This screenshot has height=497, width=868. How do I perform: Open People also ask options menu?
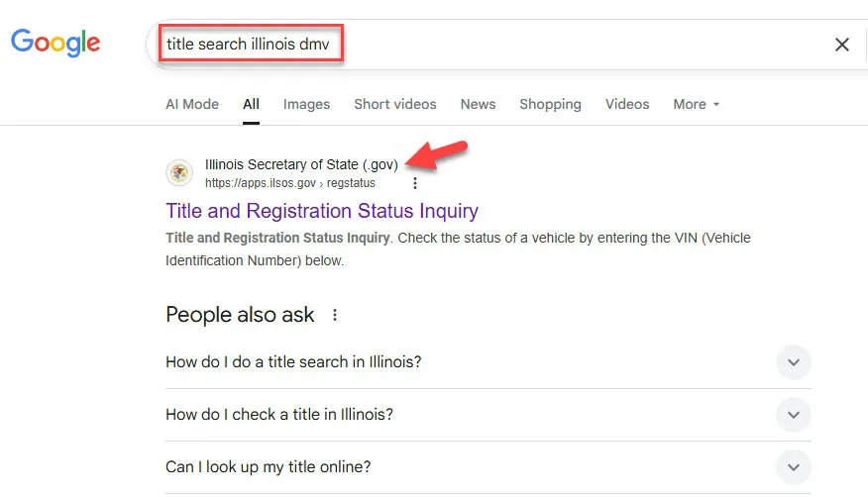(x=334, y=315)
